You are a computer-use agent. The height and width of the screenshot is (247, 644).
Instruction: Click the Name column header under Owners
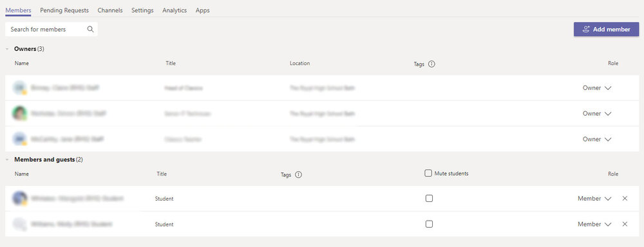point(22,63)
